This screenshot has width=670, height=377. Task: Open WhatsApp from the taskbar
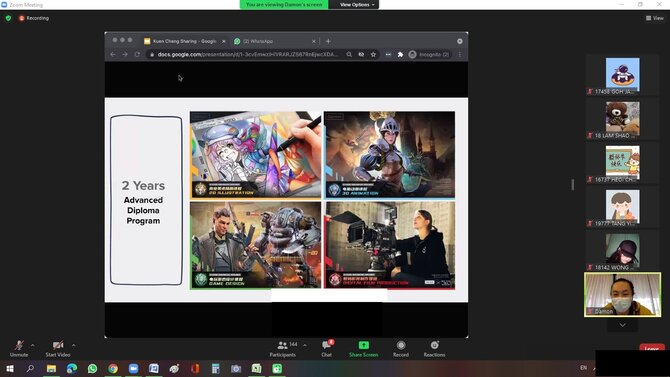pyautogui.click(x=92, y=368)
